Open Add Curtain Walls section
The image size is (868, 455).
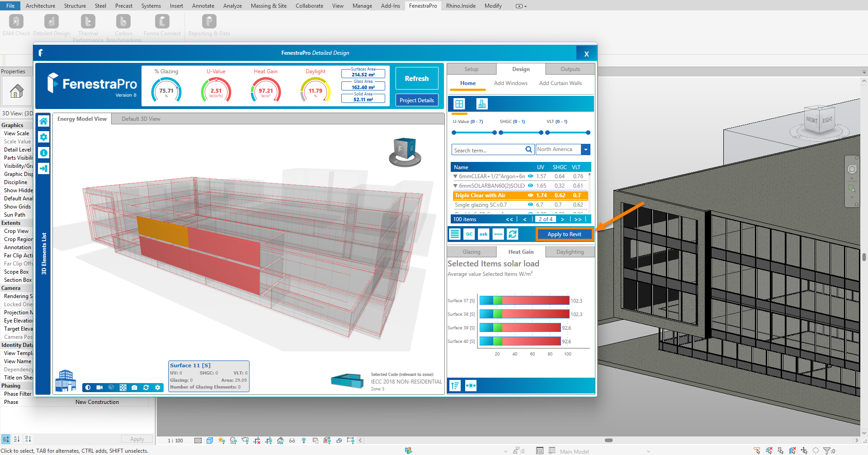[x=560, y=83]
